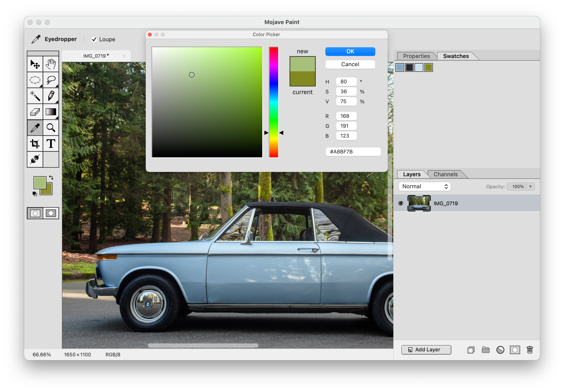Click inside the saturation-brightness color field
Screen dimensions: 564x392
[207, 102]
